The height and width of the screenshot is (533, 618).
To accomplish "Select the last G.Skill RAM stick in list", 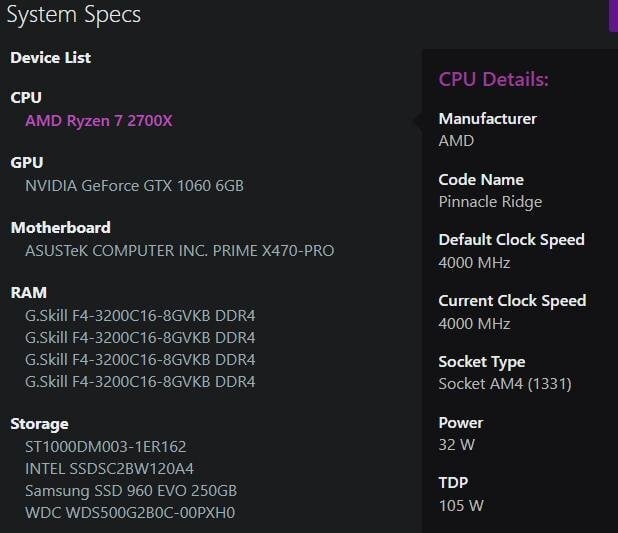I will point(140,382).
